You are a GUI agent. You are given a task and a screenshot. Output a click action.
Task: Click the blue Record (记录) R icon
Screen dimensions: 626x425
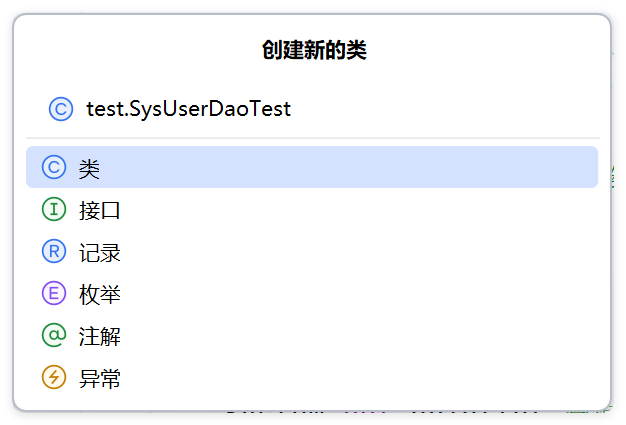54,251
